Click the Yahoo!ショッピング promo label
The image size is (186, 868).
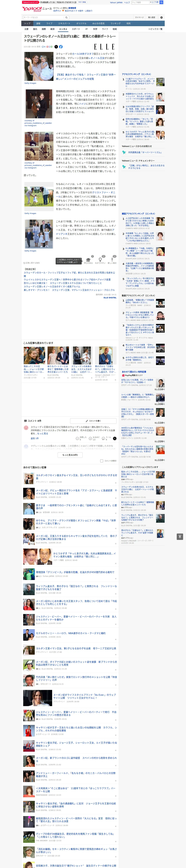[x=31, y=2]
